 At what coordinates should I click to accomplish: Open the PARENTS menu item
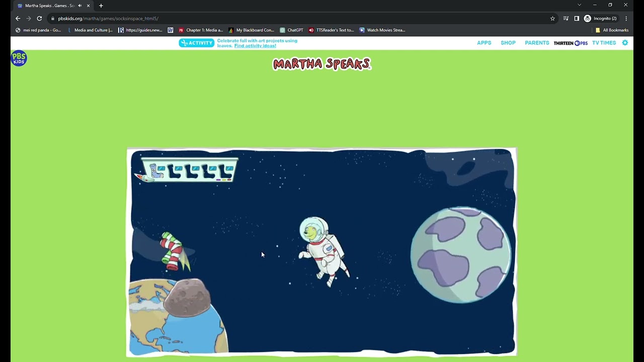(x=537, y=43)
